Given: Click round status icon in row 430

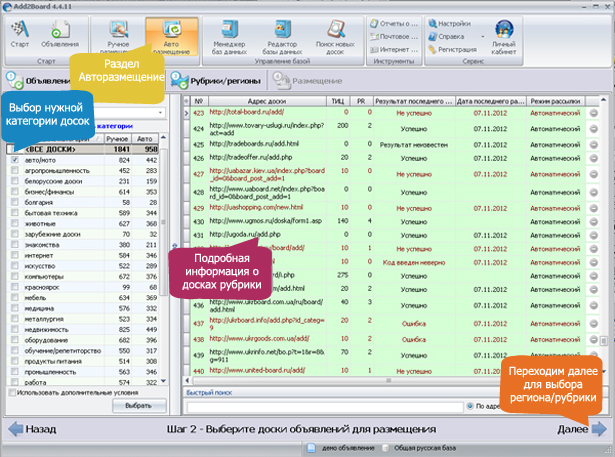Looking at the screenshot, I should (x=593, y=222).
